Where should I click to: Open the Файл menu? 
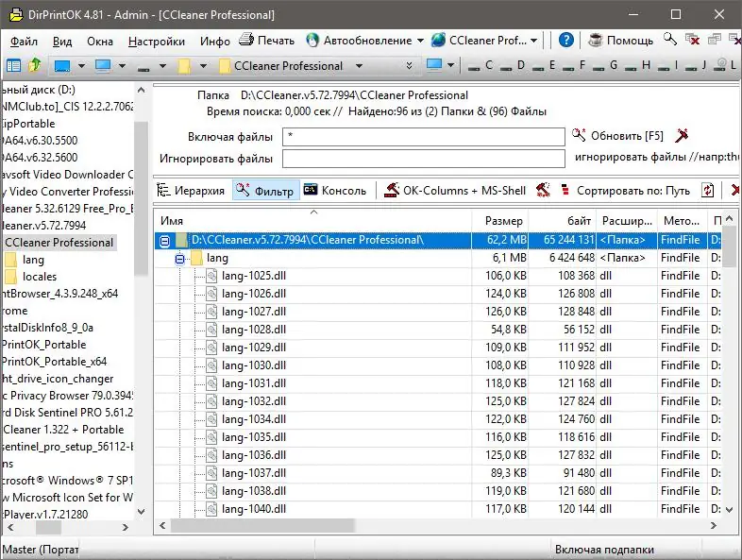click(x=25, y=42)
